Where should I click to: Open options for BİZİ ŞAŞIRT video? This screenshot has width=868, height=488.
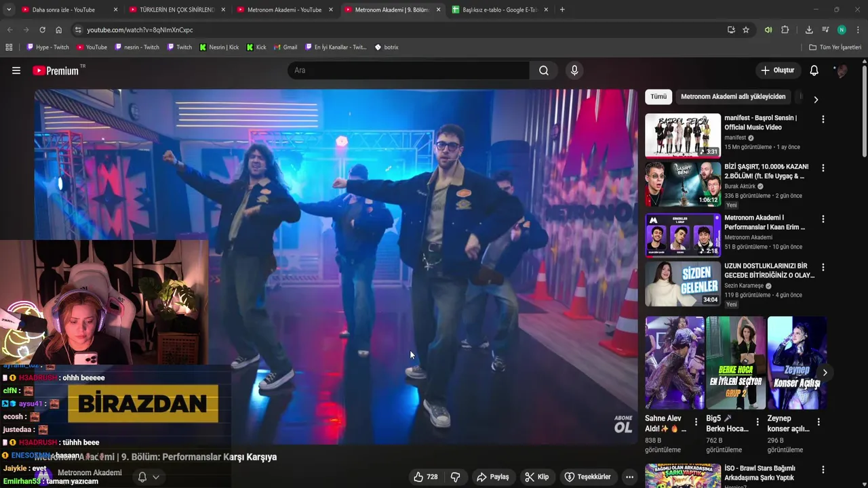pyautogui.click(x=823, y=168)
